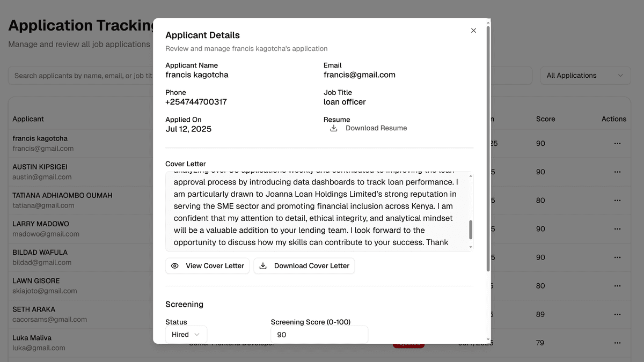The image size is (644, 362).
Task: Click the View Cover Letter button
Action: click(x=207, y=266)
